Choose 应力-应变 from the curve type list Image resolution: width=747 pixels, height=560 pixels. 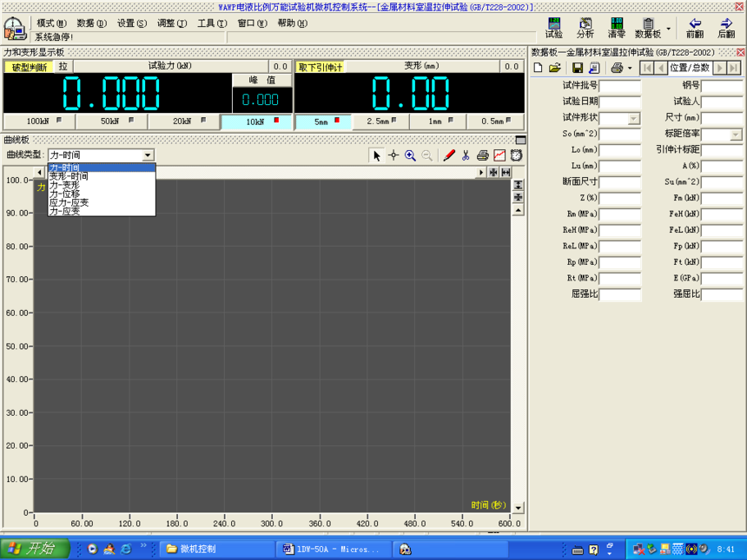click(69, 202)
